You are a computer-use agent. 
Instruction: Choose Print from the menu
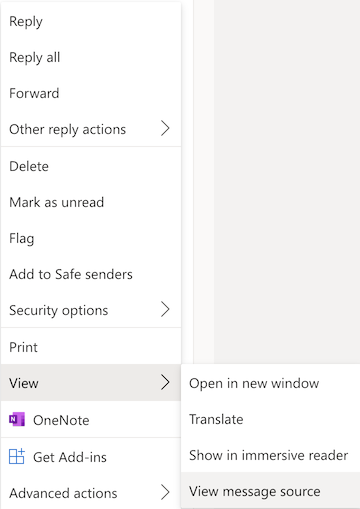click(x=91, y=347)
